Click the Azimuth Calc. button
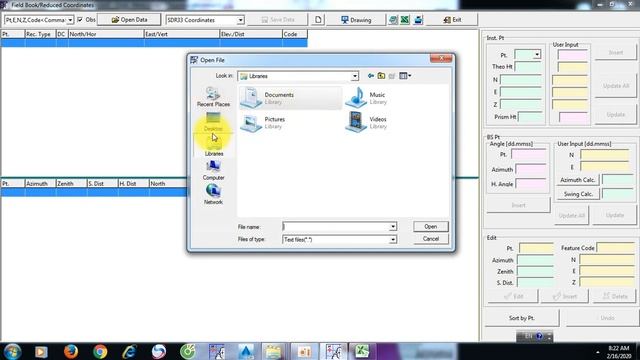640x360 pixels. tap(577, 180)
